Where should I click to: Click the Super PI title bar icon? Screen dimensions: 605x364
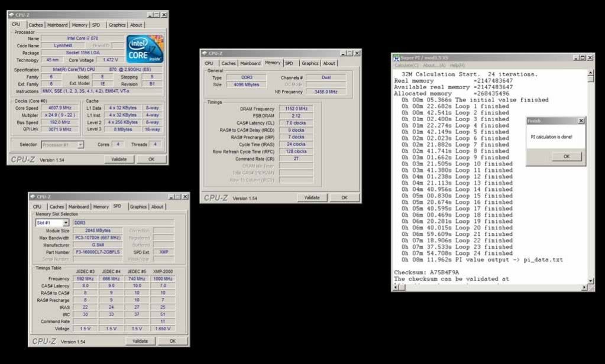[396, 58]
